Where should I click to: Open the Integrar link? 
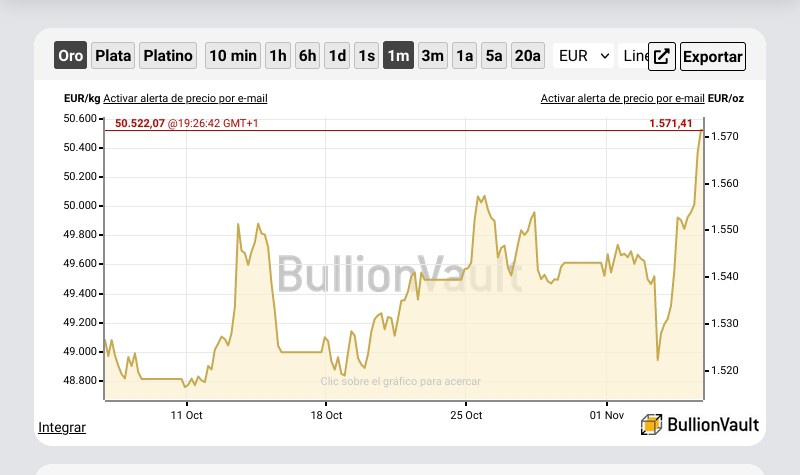[x=62, y=427]
